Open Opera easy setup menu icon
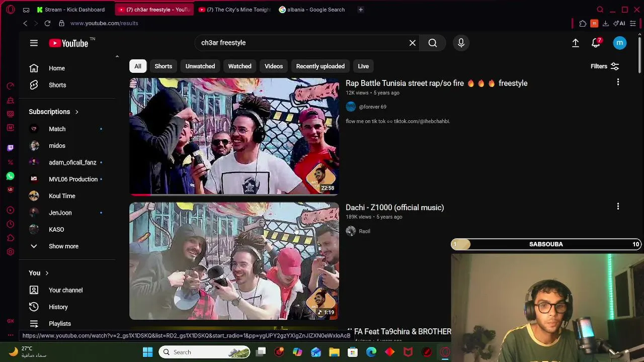This screenshot has height=362, width=644. pyautogui.click(x=633, y=23)
